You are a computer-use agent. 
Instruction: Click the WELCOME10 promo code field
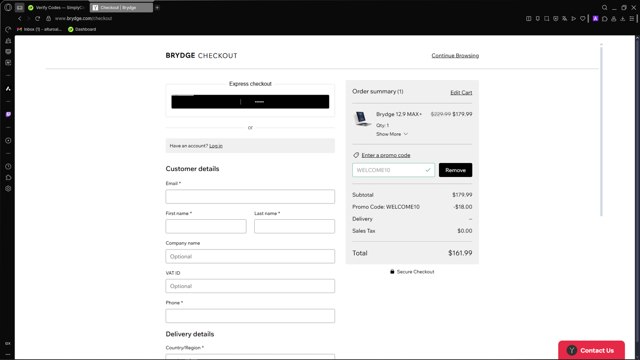click(x=393, y=170)
